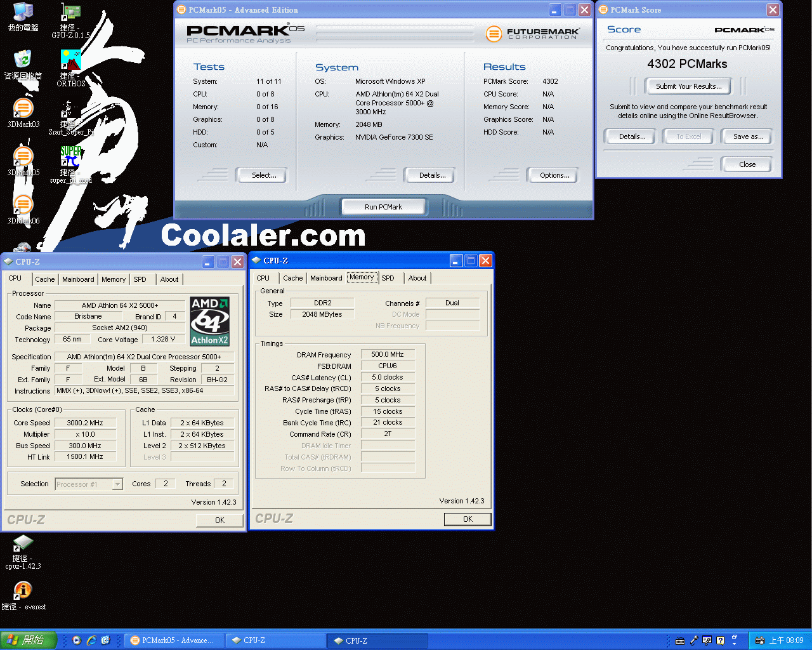Open About tab in left CPU-Z
812x650 pixels.
[169, 279]
